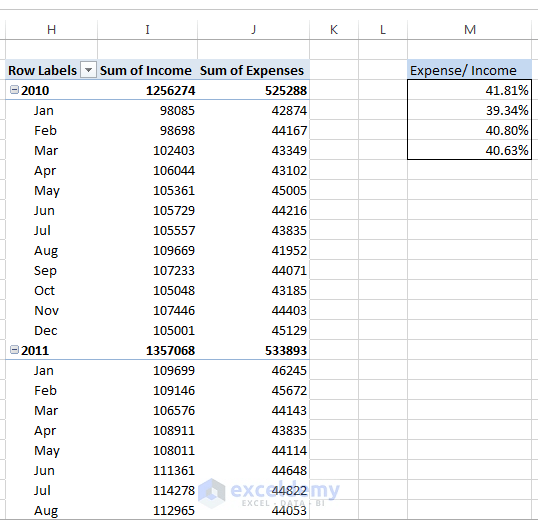Select income cell 109699

[148, 370]
